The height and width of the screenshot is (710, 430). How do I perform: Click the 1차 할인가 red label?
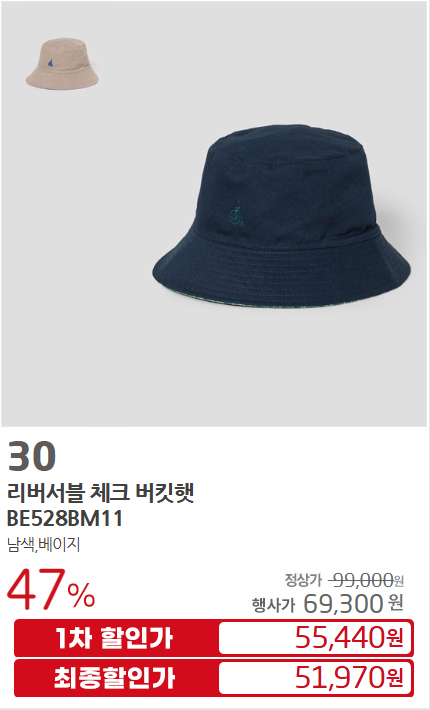coord(115,638)
